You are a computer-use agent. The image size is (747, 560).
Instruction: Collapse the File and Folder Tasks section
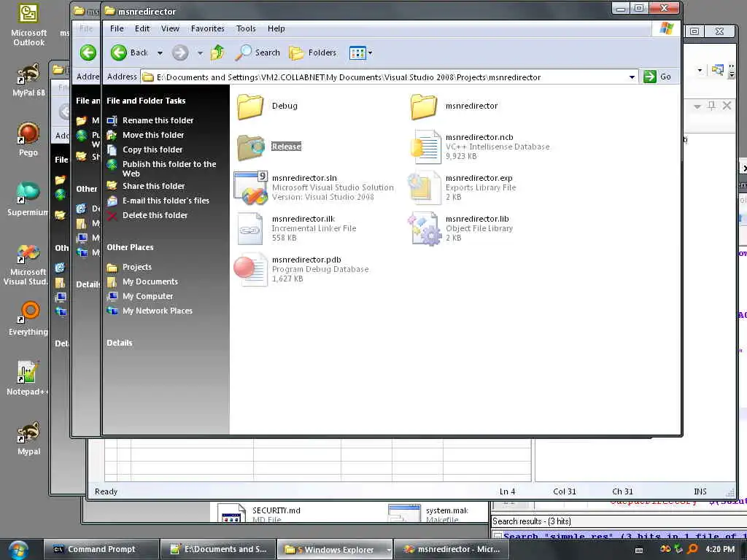tap(146, 101)
